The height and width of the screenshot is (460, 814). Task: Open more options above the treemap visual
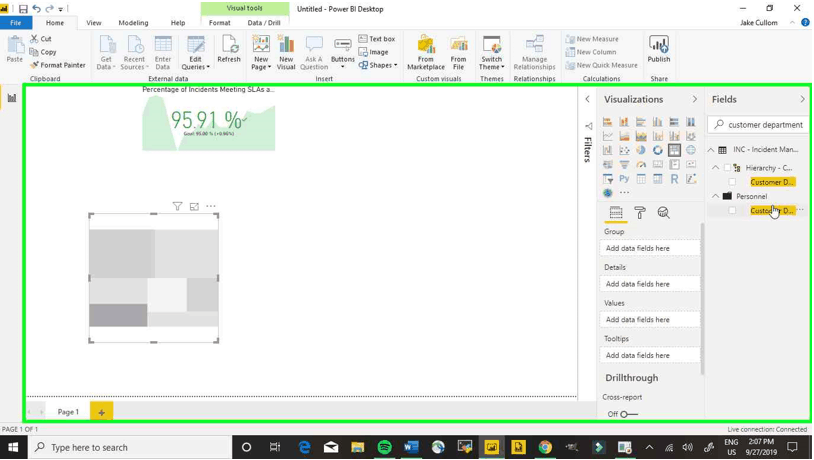pos(211,206)
